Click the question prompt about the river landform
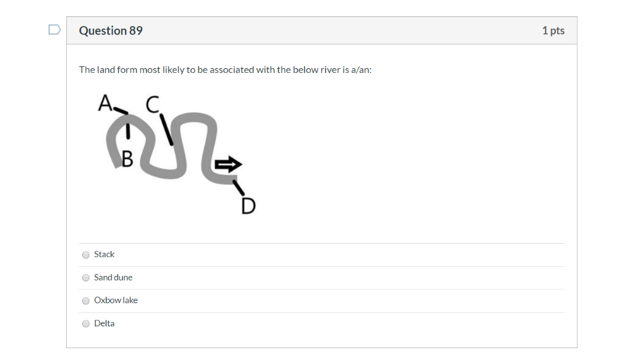The width and height of the screenshot is (623, 364). [225, 70]
